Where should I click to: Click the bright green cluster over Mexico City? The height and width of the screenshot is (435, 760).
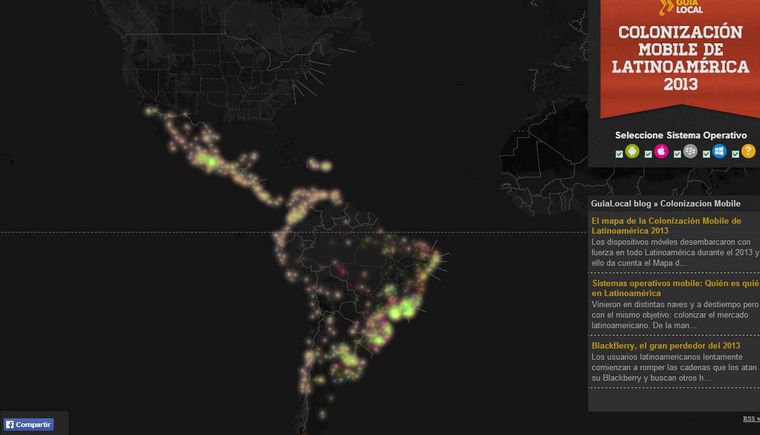point(211,162)
